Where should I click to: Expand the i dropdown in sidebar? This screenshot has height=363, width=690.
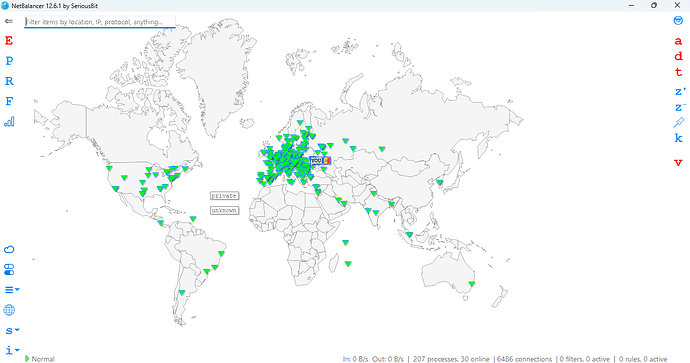12,350
